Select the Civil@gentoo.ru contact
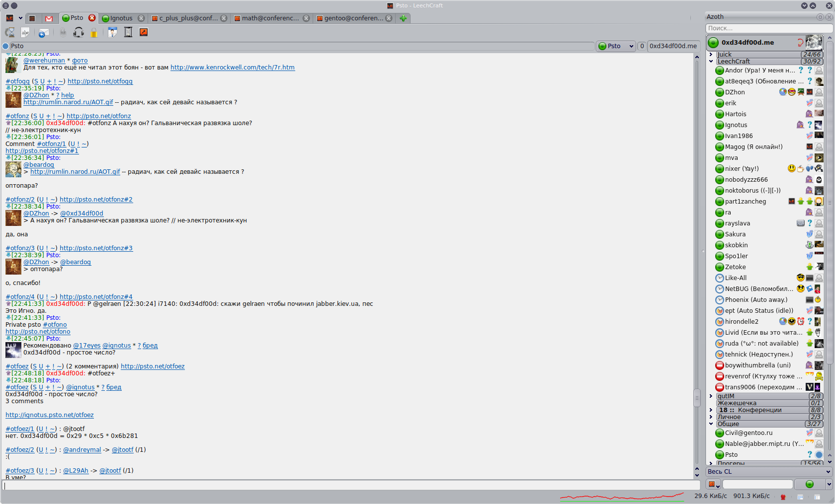This screenshot has width=835, height=504. (x=769, y=433)
